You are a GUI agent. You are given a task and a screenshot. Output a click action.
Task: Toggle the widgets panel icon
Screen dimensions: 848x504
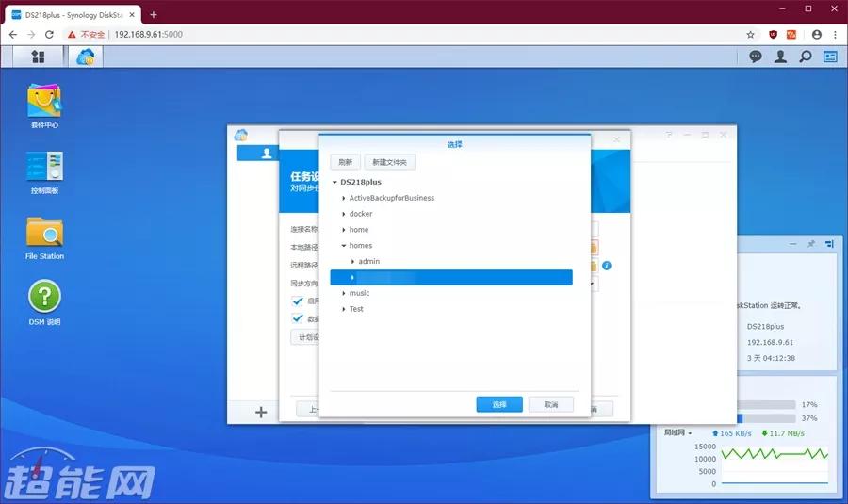pyautogui.click(x=830, y=57)
